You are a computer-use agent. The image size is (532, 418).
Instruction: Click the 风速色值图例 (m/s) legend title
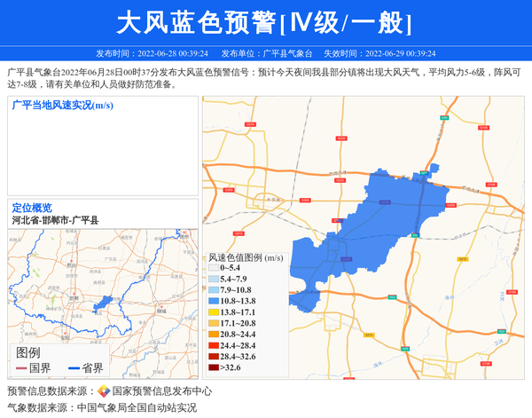click(x=246, y=257)
